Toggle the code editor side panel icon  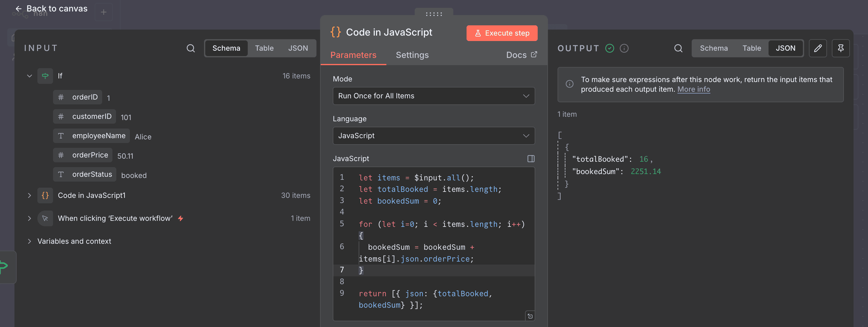pyautogui.click(x=531, y=158)
